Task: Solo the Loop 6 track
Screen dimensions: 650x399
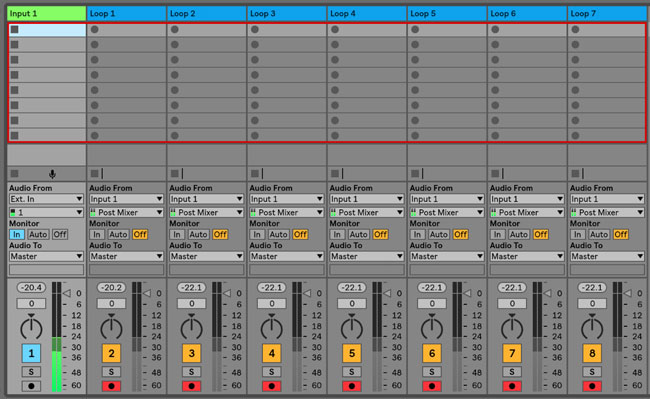Action: pyautogui.click(x=512, y=372)
